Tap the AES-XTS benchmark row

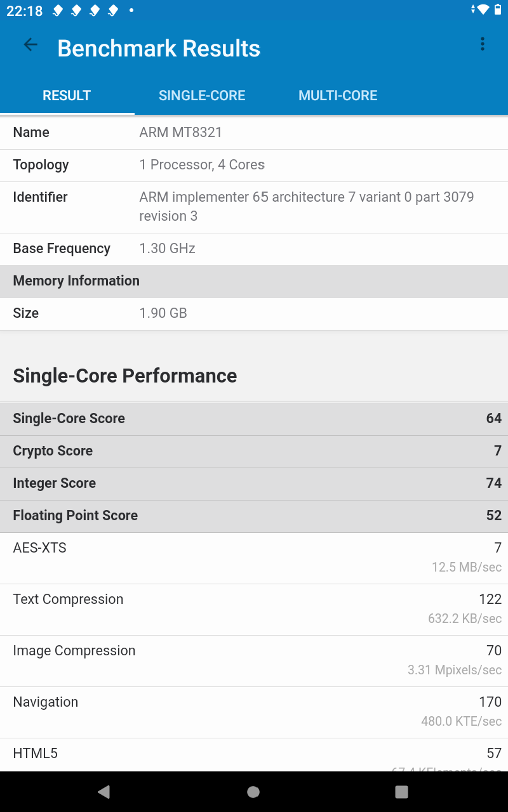click(x=254, y=558)
